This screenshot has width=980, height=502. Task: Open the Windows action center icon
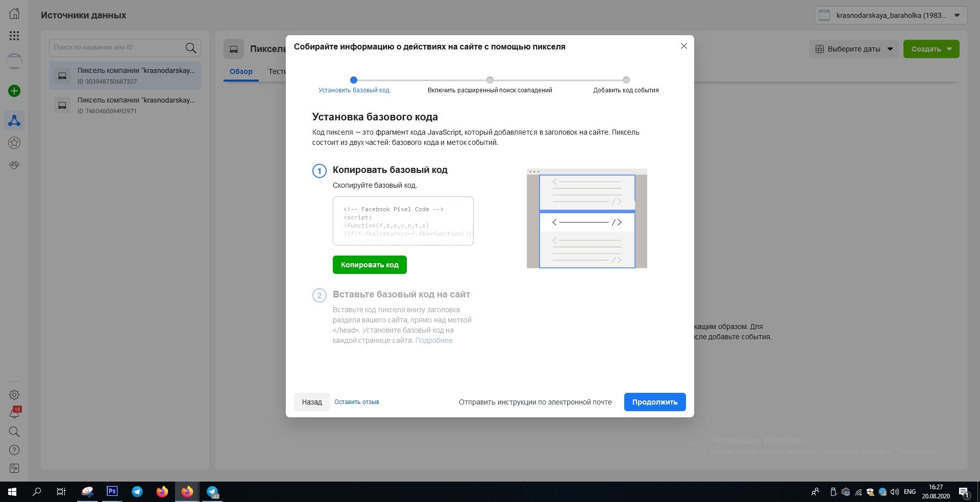pyautogui.click(x=964, y=492)
